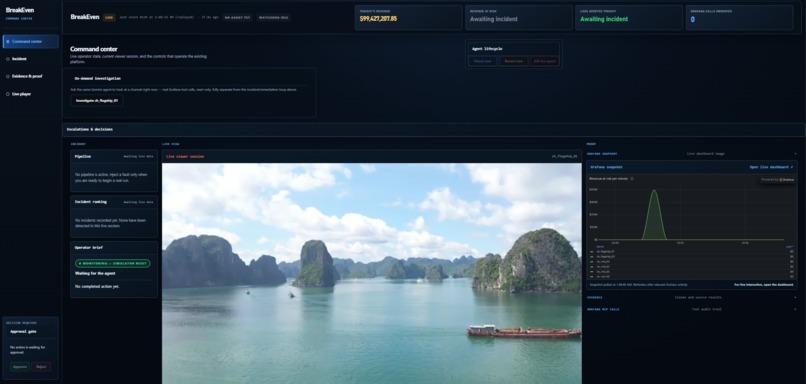Image resolution: width=806 pixels, height=384 pixels.
Task: Expand the Escalations & decisions bar
Action: coord(433,130)
